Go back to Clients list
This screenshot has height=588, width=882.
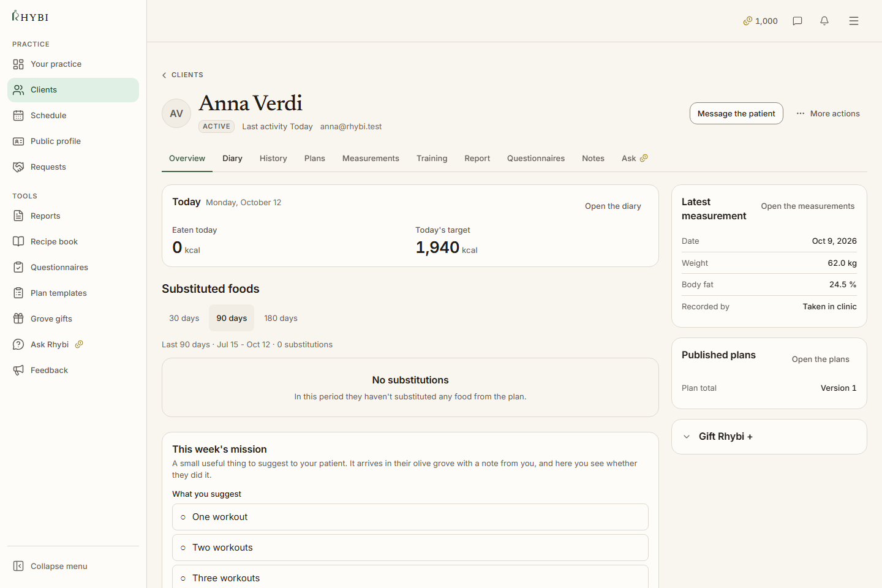[x=183, y=75]
